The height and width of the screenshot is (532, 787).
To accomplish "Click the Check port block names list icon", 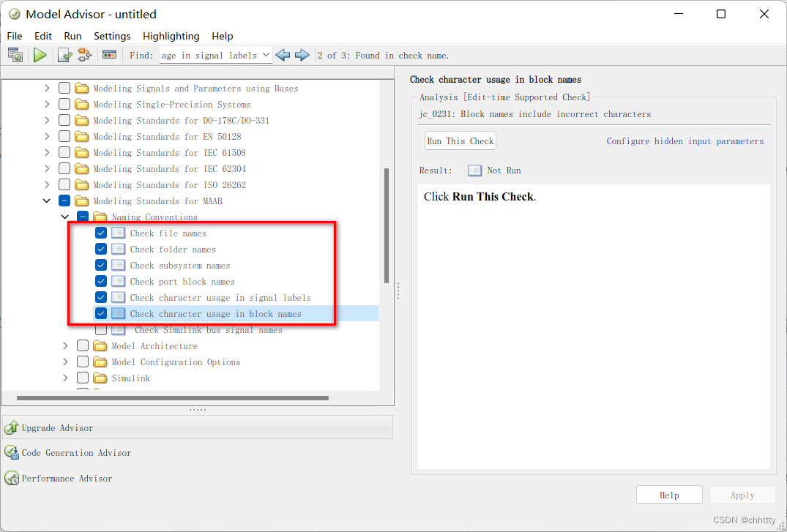I will click(119, 281).
